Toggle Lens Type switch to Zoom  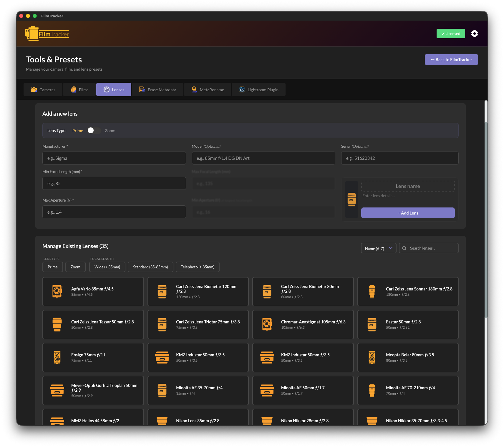pyautogui.click(x=94, y=131)
